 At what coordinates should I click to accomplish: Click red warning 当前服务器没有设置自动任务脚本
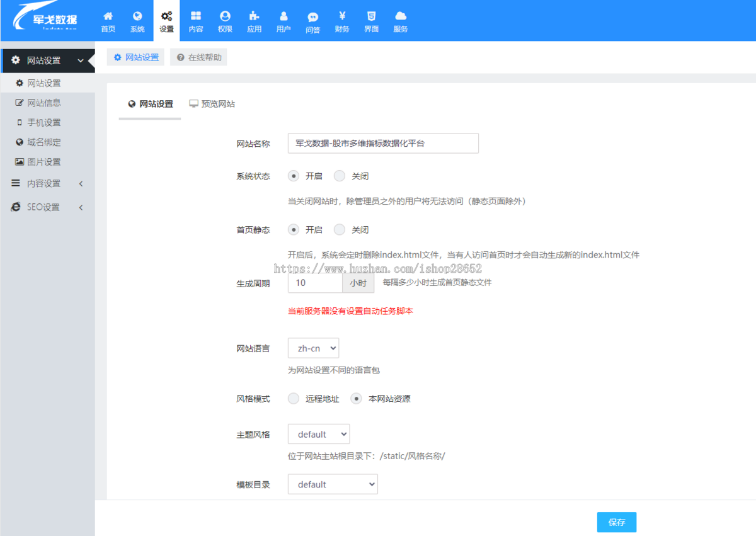coord(350,311)
